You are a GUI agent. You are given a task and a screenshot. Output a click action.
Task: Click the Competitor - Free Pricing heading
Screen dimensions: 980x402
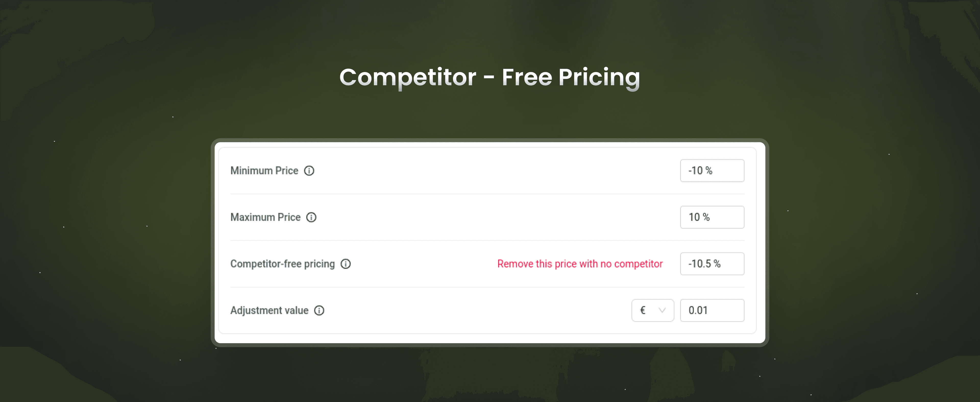(x=490, y=77)
